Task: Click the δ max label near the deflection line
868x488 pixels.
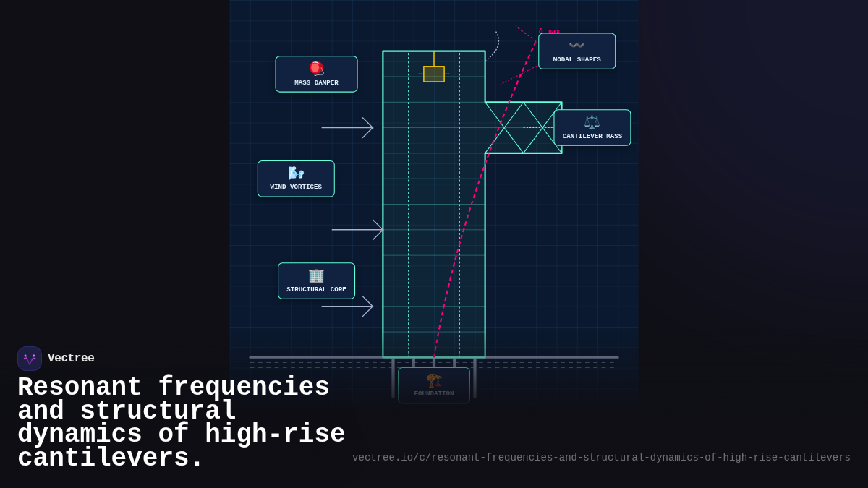Action: 549,31
